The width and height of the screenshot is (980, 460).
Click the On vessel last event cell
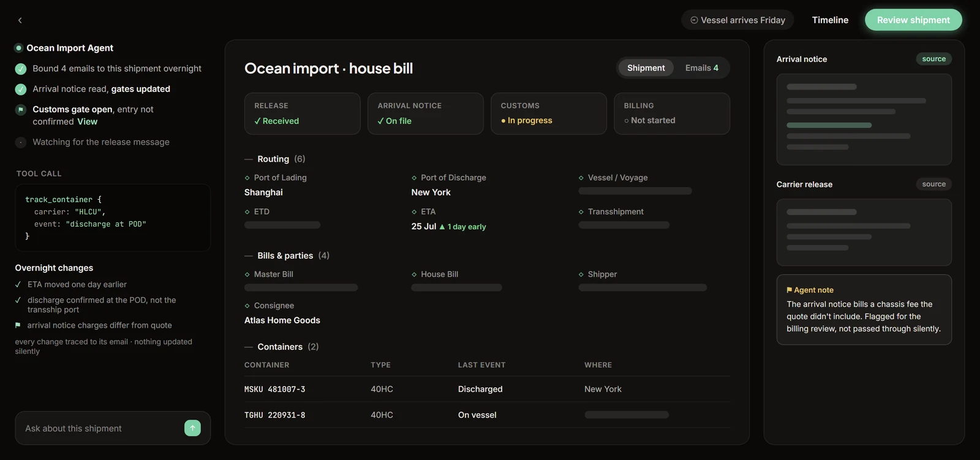pos(477,415)
